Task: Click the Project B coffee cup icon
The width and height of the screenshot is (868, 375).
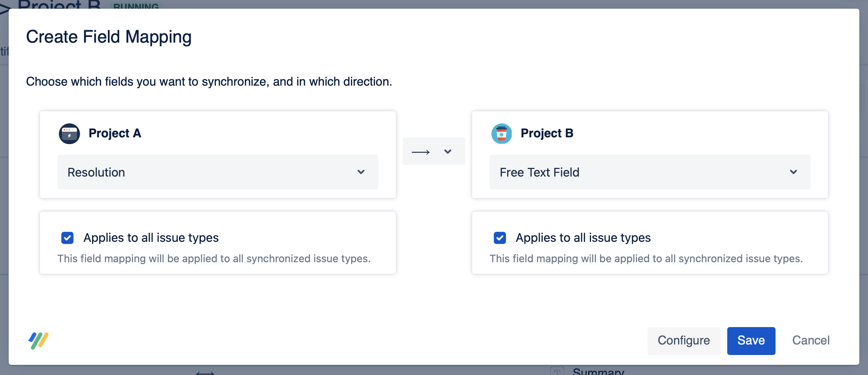Action: (501, 133)
